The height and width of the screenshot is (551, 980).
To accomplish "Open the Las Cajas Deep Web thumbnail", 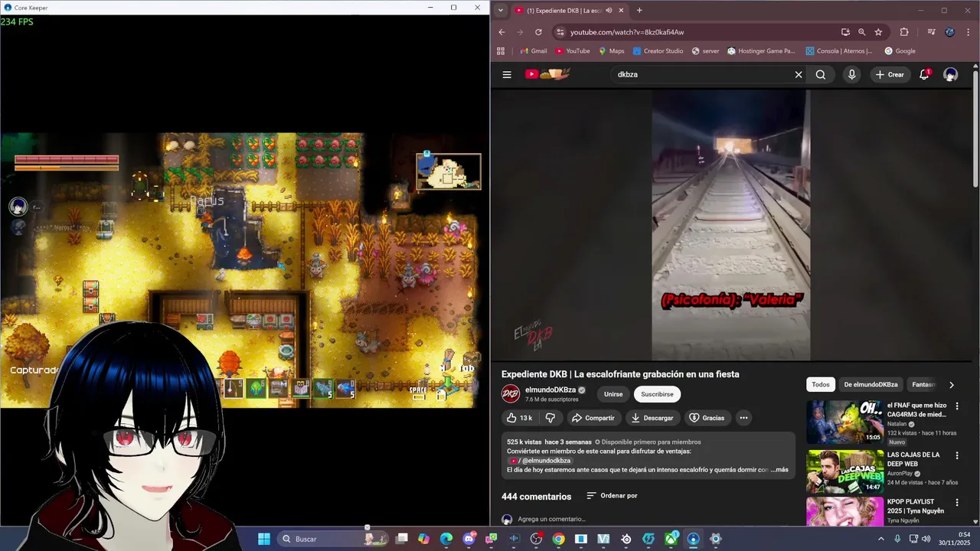I will [844, 471].
